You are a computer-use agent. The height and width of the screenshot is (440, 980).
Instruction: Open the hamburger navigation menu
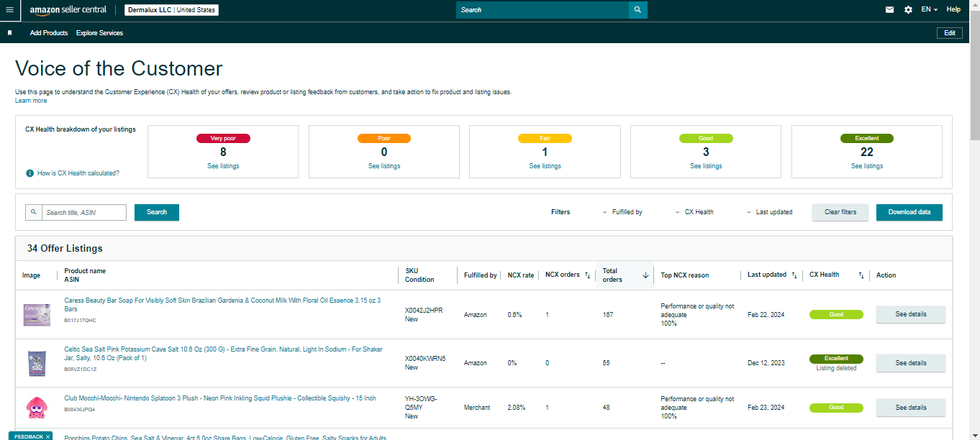click(x=9, y=10)
